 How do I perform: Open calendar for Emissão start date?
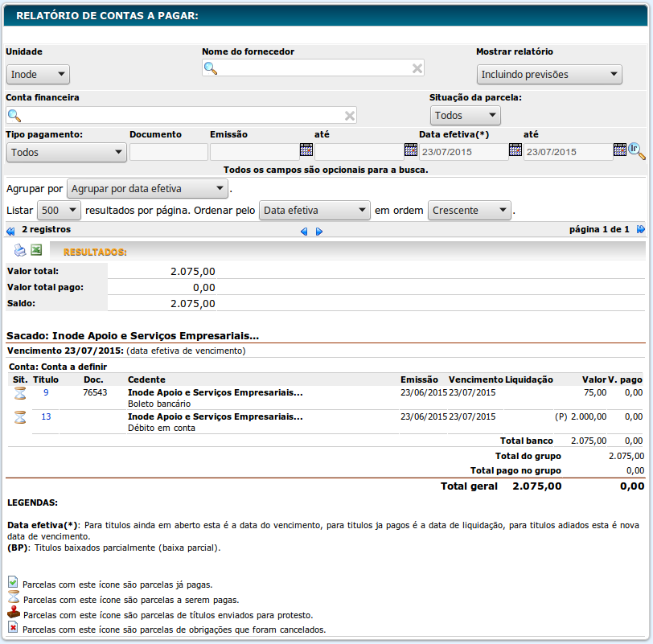click(x=306, y=150)
